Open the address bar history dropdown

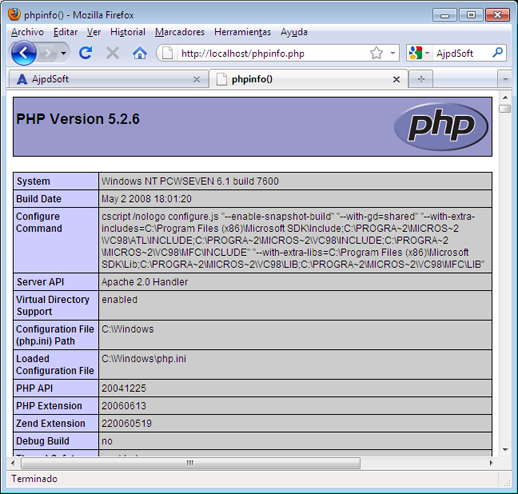(393, 53)
